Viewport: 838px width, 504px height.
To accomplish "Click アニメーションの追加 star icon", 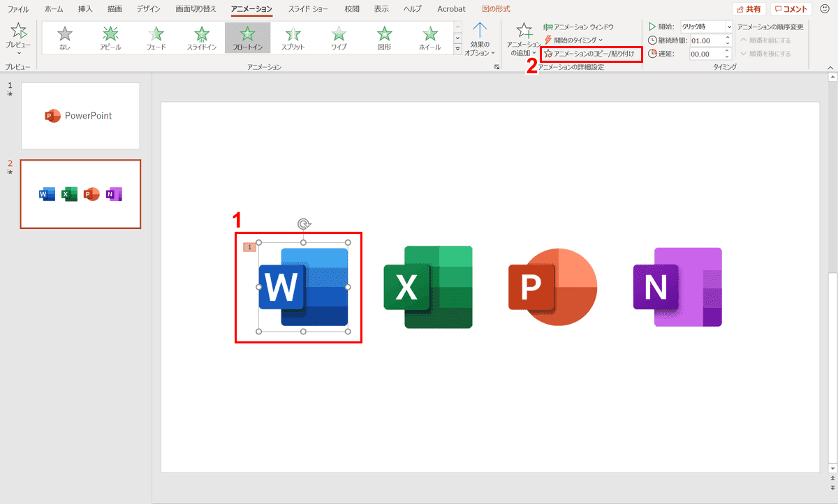I will tap(523, 31).
